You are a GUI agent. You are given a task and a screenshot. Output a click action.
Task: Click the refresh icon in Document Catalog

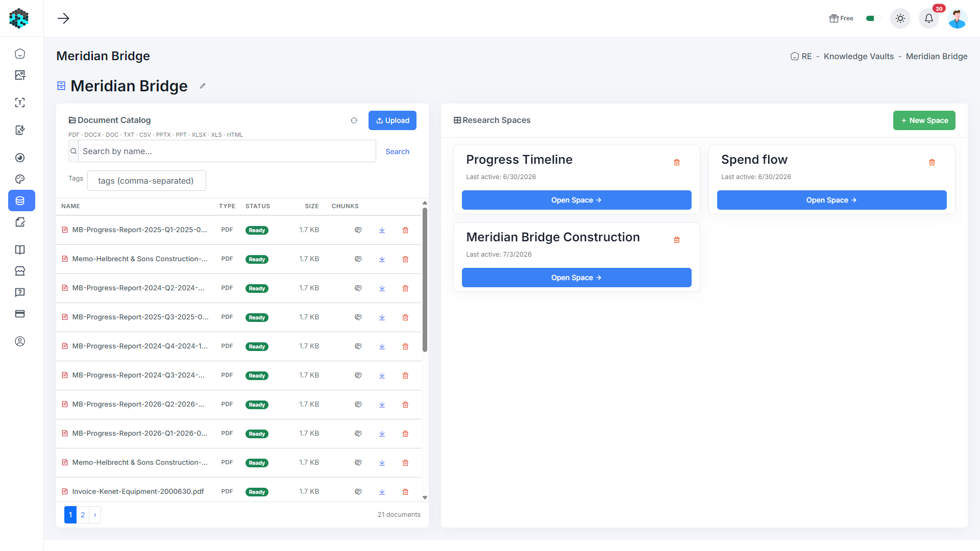tap(354, 120)
